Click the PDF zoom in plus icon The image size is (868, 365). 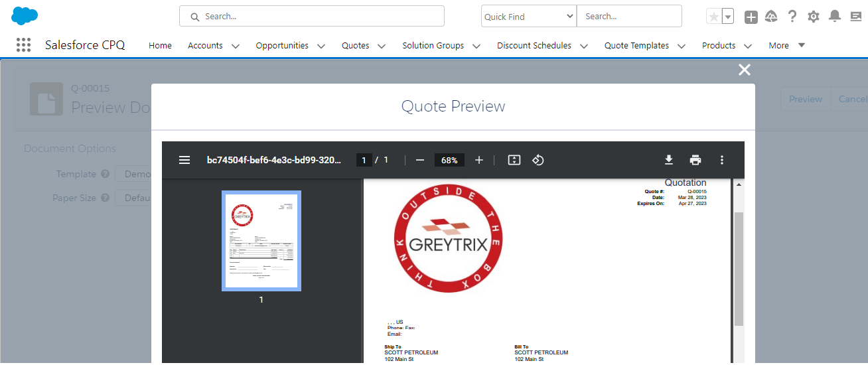(x=479, y=160)
